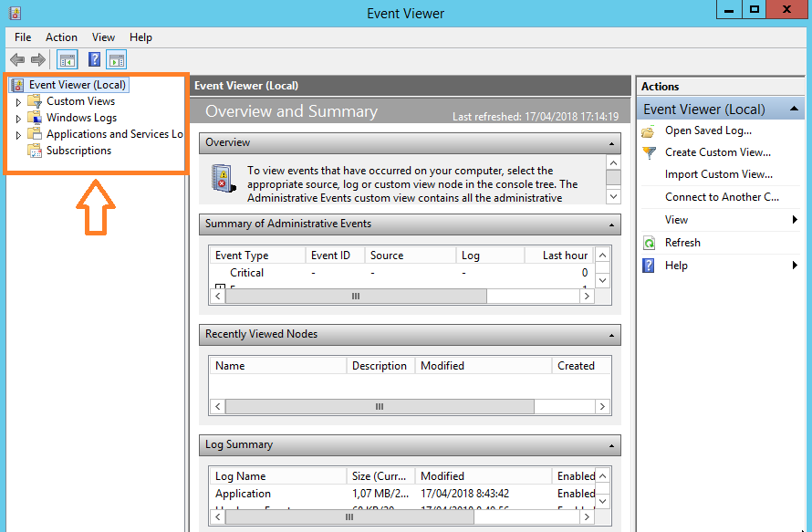Image resolution: width=812 pixels, height=532 pixels.
Task: Click the Show/Hide Action Pane toolbar icon
Action: pos(116,59)
